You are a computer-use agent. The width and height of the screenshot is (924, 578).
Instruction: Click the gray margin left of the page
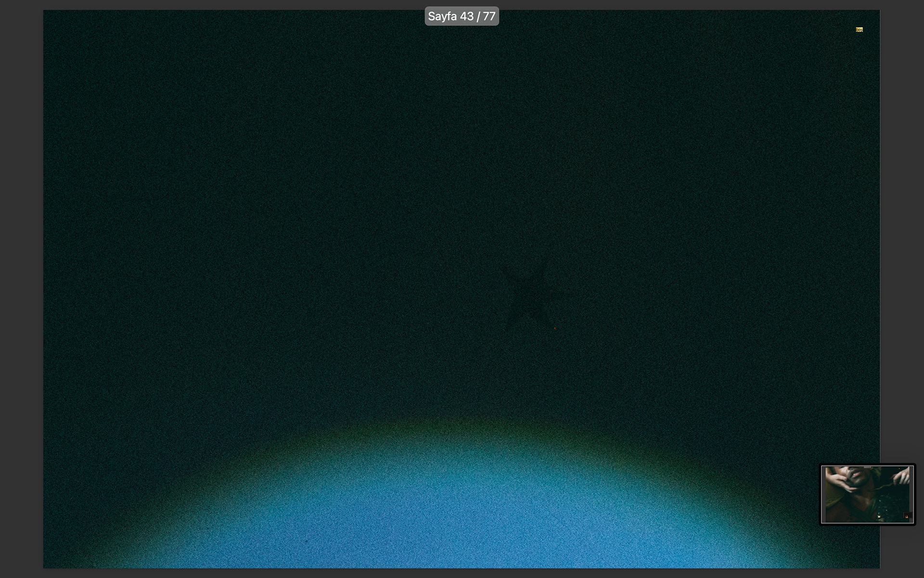[22, 289]
